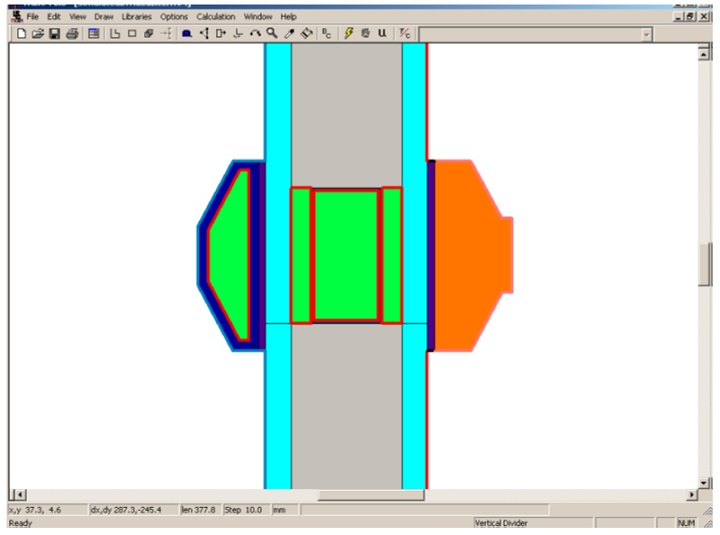Select the paint bucket fill tool
The image size is (720, 535).
pyautogui.click(x=307, y=34)
